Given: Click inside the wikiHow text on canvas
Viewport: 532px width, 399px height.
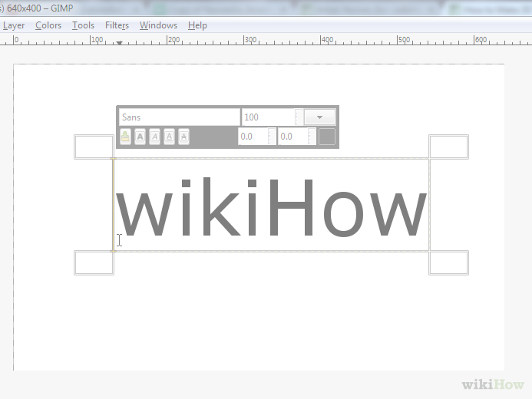Looking at the screenshot, I should (271, 206).
